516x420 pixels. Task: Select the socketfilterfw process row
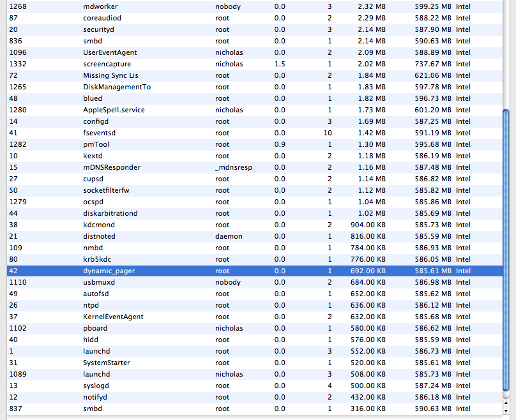255,191
